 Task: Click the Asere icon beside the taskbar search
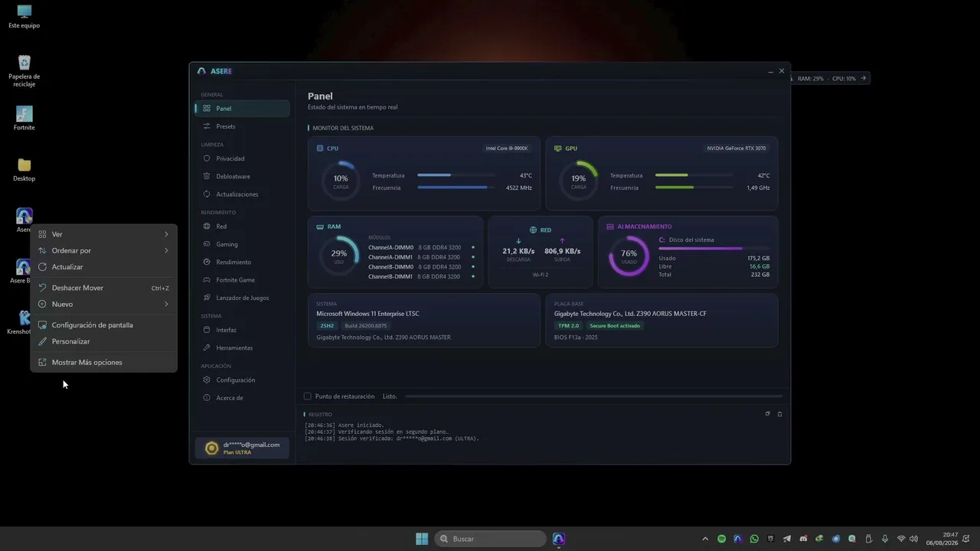559,539
